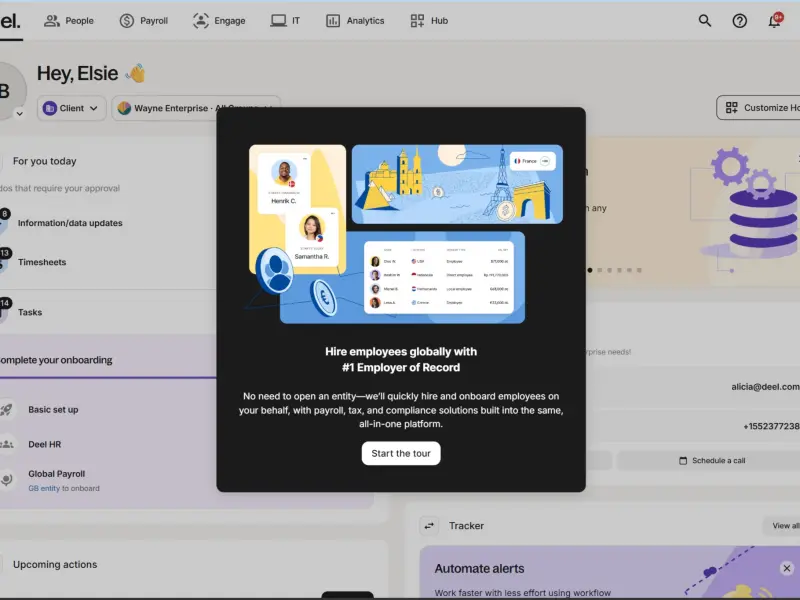
Task: Dismiss the Automate alerts card
Action: (787, 568)
